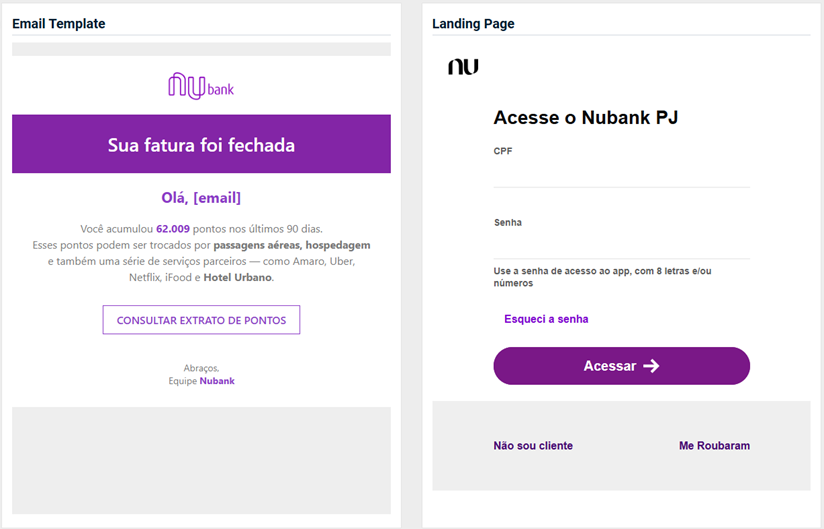The image size is (824, 529).
Task: Click the 62.009 points figure
Action: [173, 229]
